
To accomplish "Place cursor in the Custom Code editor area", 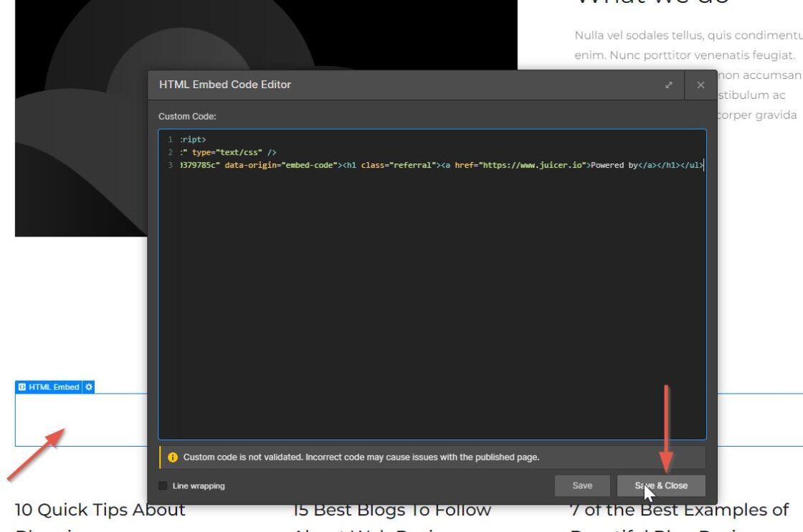I will tap(430, 287).
